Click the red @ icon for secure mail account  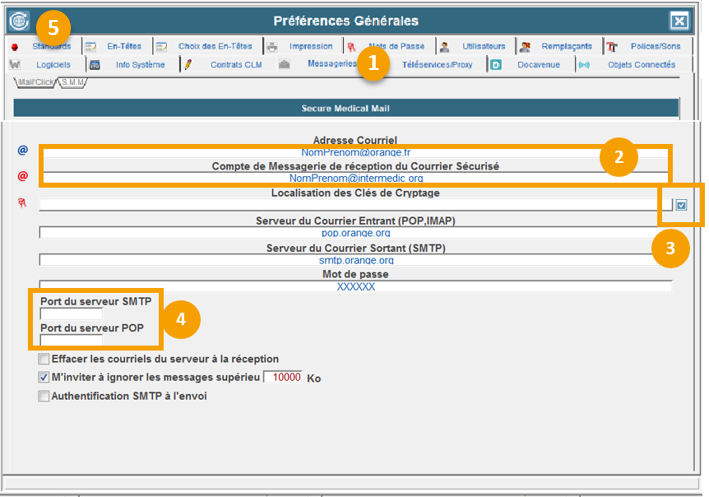(x=22, y=176)
